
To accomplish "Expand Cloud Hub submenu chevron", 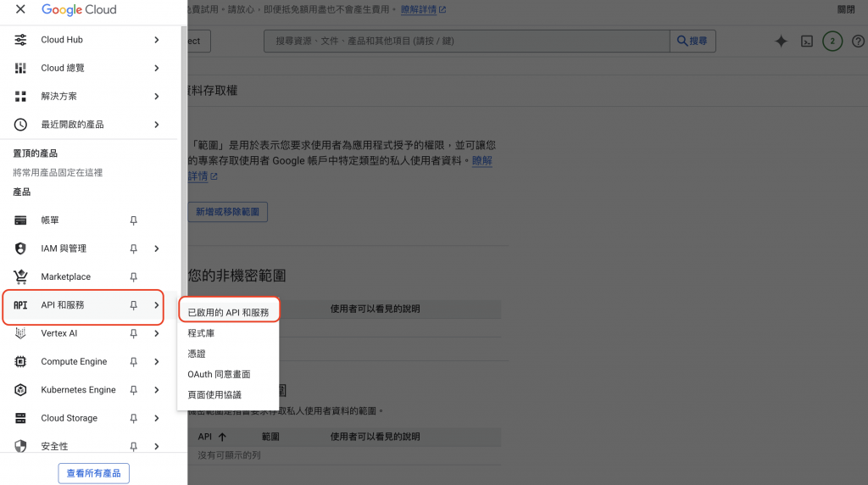I will 157,40.
